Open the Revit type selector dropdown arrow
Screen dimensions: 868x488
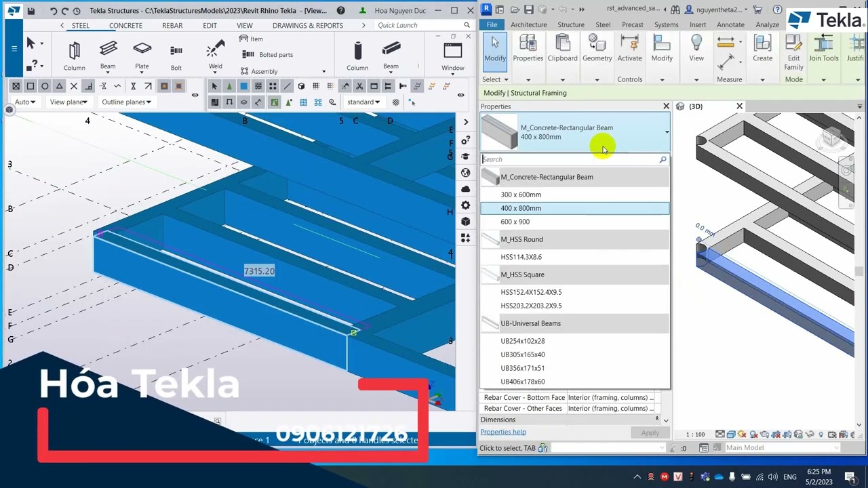coord(667,132)
